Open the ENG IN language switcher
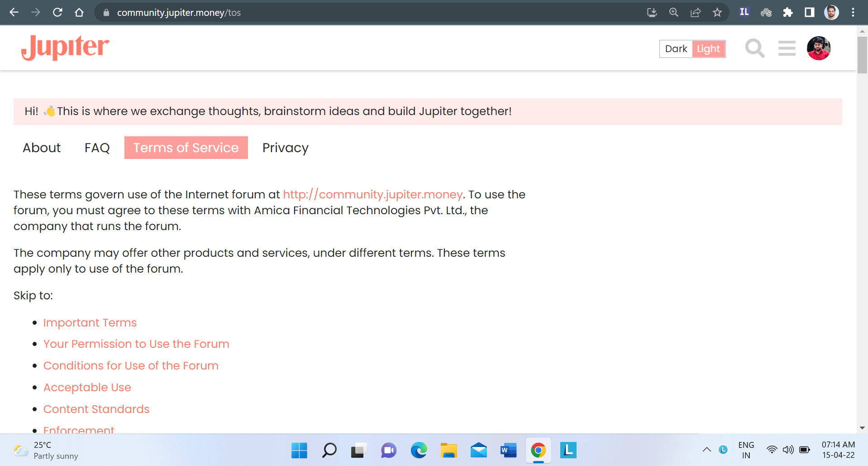Screen dimensions: 868x466 (746, 450)
